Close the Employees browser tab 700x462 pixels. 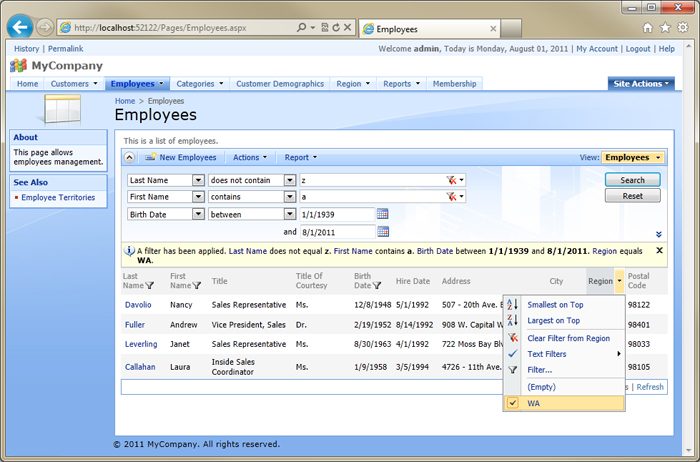(x=493, y=29)
